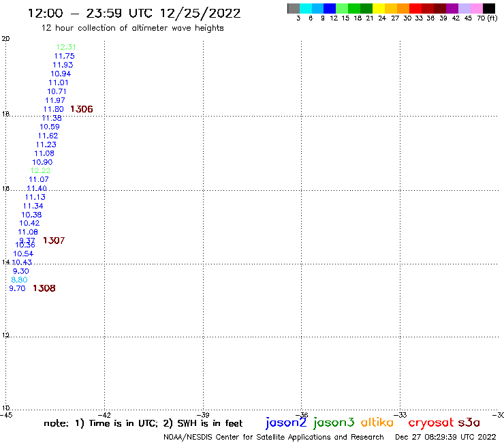Screen dimensions: 504x443
Task: Click the NOAA/NESDIS Center attribution text
Action: pos(274,438)
